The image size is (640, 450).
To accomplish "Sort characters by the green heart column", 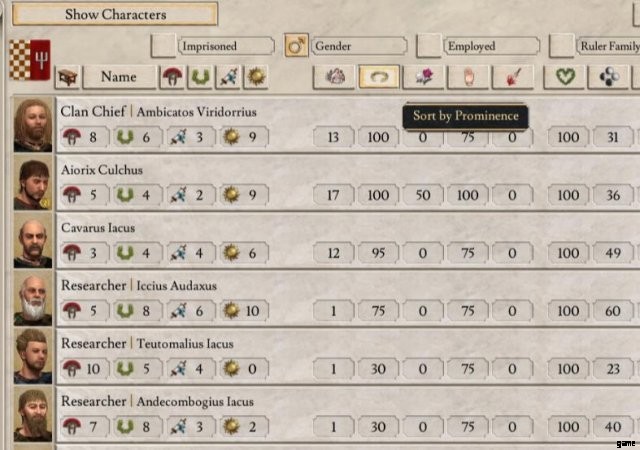I will tap(568, 77).
